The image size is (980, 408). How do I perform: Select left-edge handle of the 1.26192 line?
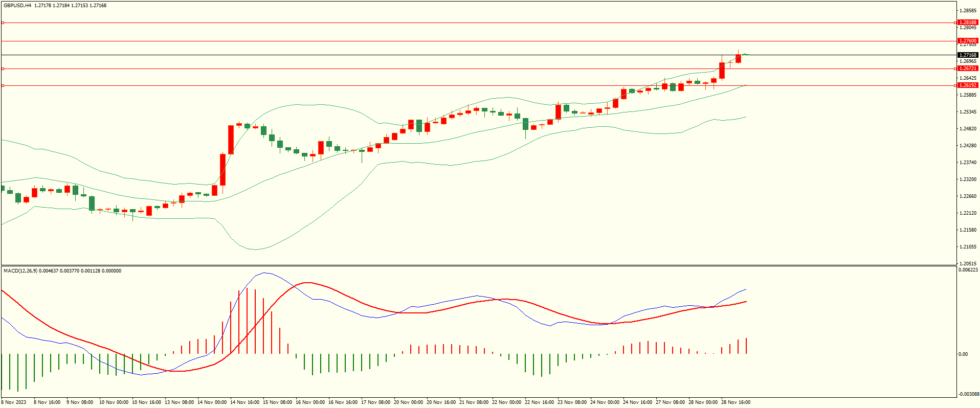point(3,85)
